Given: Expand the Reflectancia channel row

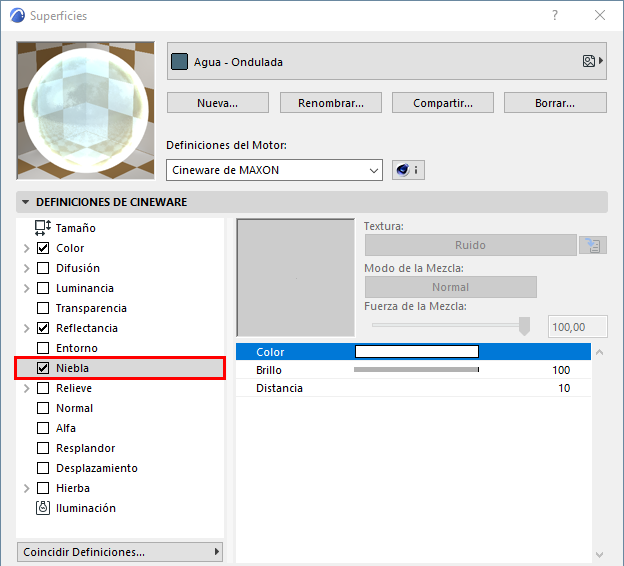Looking at the screenshot, I should pyautogui.click(x=27, y=328).
